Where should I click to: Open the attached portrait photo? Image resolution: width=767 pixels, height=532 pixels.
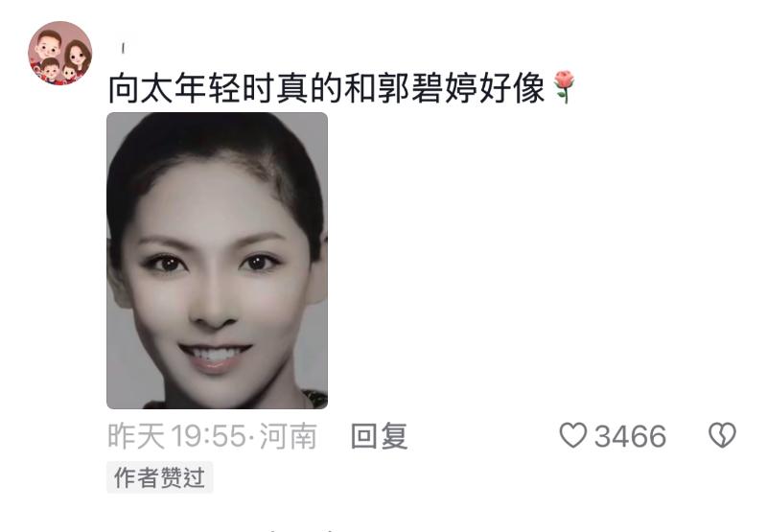(218, 261)
